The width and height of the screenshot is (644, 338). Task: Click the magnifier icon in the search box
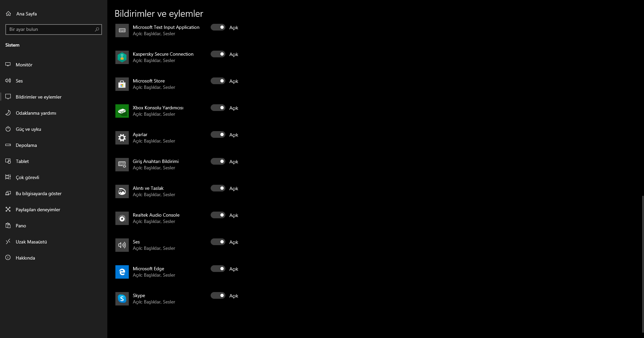[97, 30]
